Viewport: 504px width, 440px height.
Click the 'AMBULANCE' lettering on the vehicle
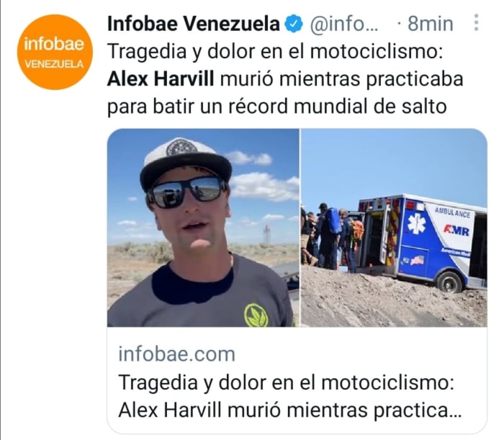click(x=452, y=212)
